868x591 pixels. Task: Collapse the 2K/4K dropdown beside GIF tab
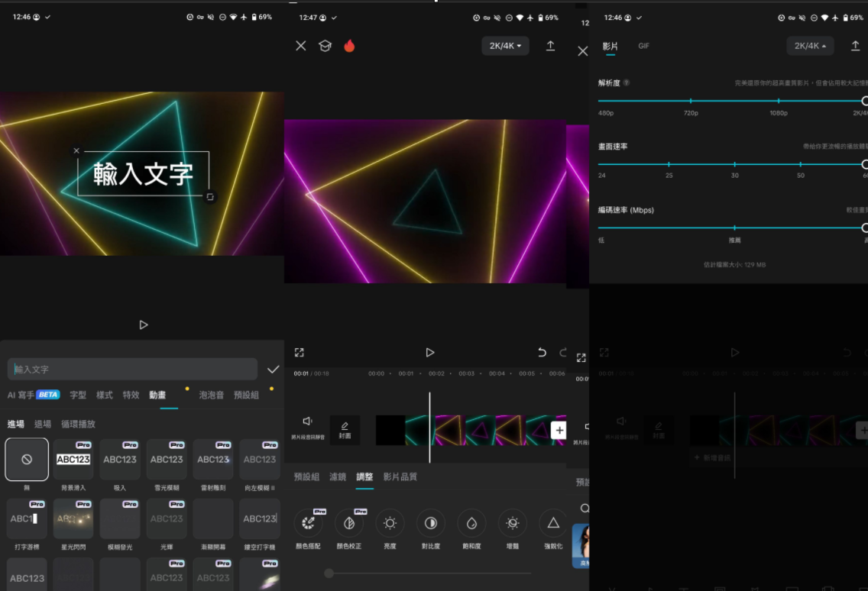point(811,46)
